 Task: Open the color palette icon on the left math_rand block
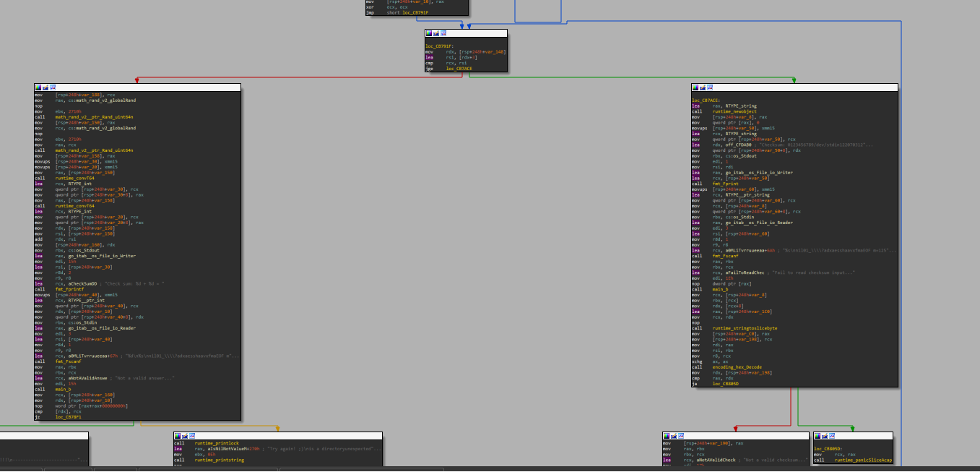(x=37, y=87)
